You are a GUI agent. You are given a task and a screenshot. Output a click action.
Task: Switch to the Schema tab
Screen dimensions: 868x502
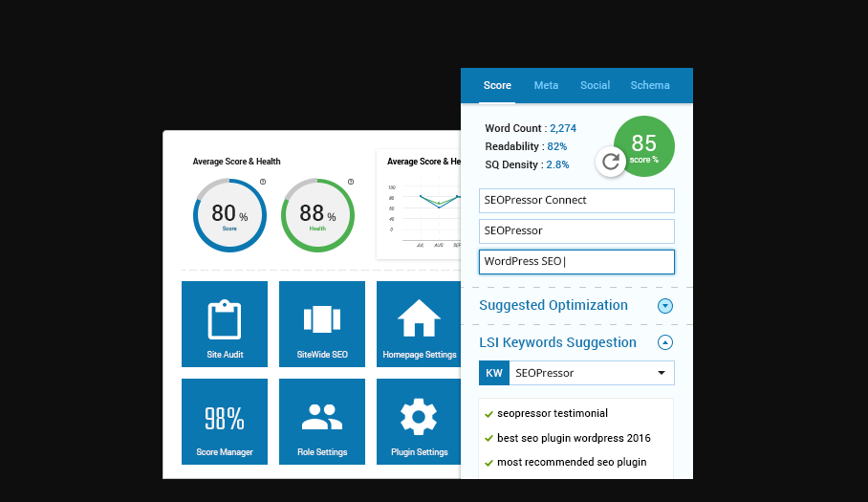tap(650, 85)
